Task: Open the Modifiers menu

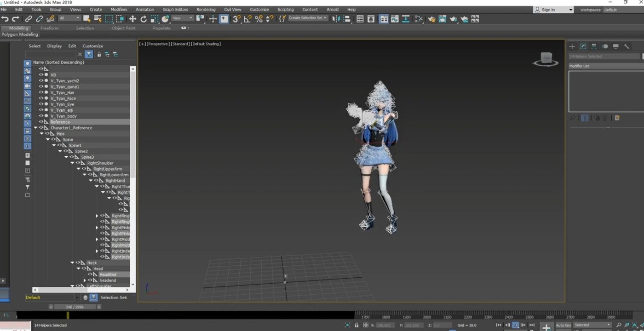Action: [119, 9]
